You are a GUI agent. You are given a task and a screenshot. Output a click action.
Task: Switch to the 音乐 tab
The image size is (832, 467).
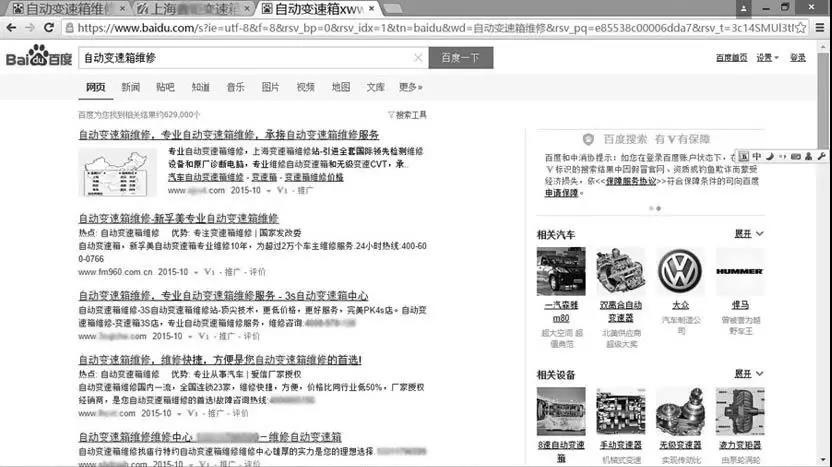point(236,87)
